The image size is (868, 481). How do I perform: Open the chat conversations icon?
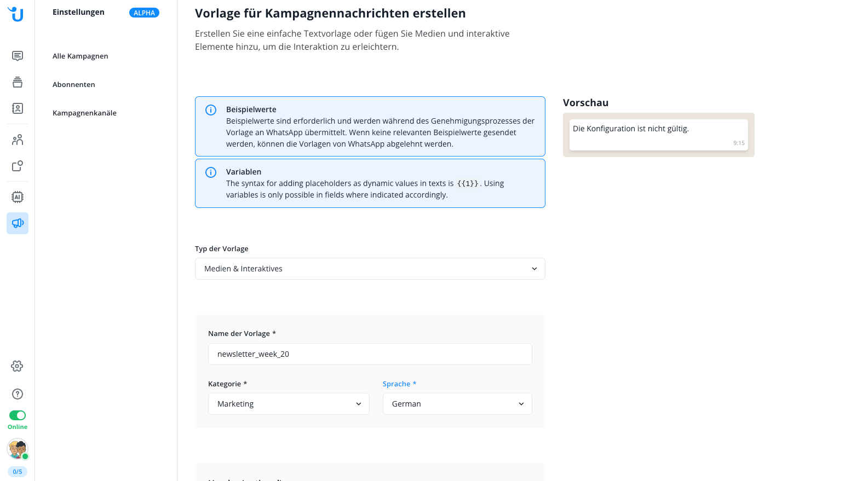pyautogui.click(x=18, y=56)
